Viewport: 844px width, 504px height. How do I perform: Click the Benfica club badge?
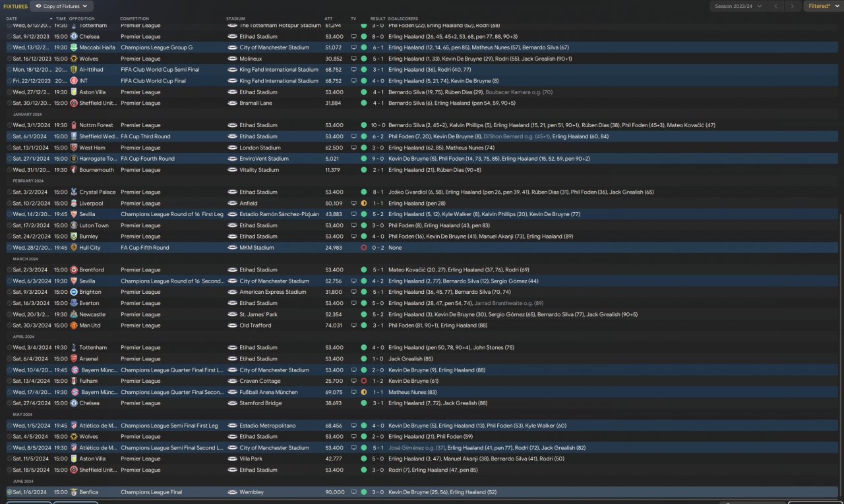[74, 492]
